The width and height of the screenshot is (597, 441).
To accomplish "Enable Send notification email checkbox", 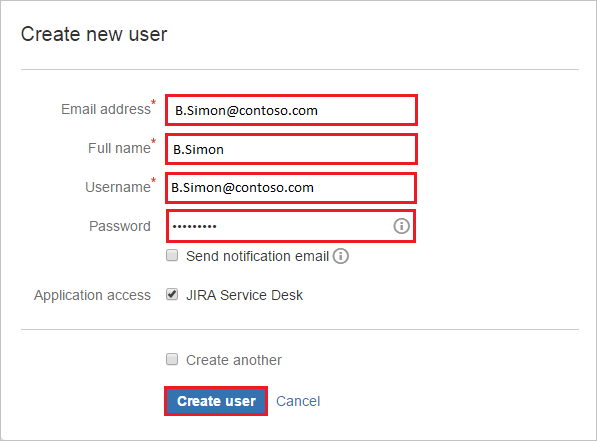I will click(x=172, y=255).
